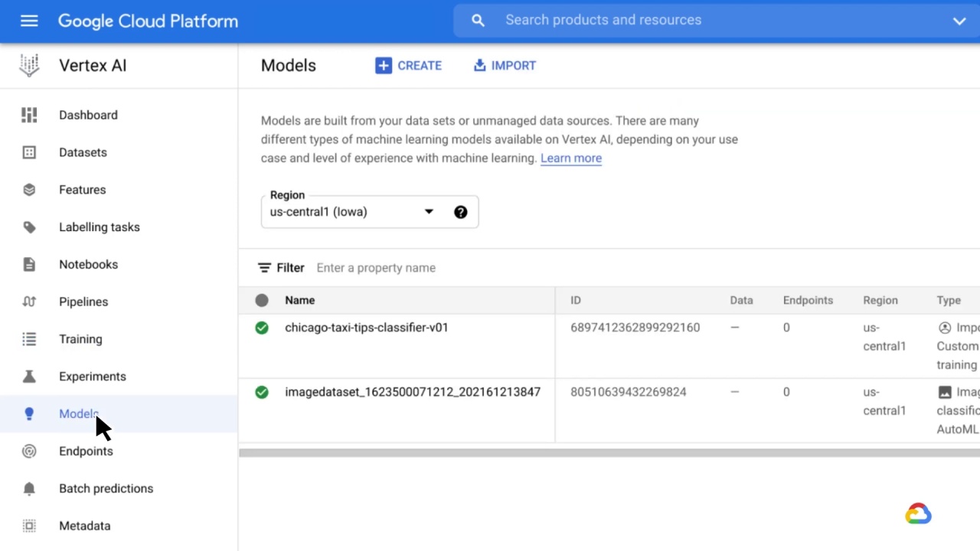The image size is (980, 551).
Task: Click the Data column header
Action: [741, 301]
